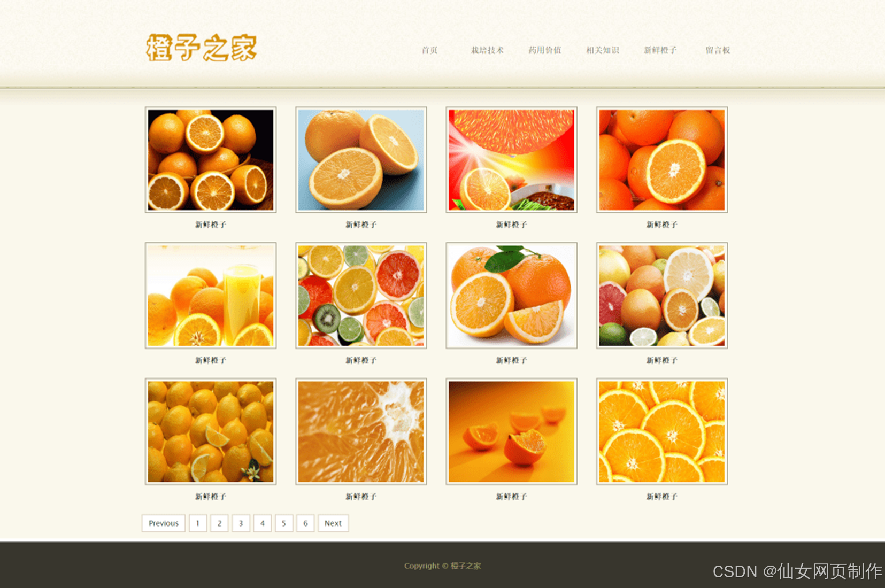Click the 新鲜橙子 caption under the first image
The height and width of the screenshot is (588, 885).
point(210,225)
